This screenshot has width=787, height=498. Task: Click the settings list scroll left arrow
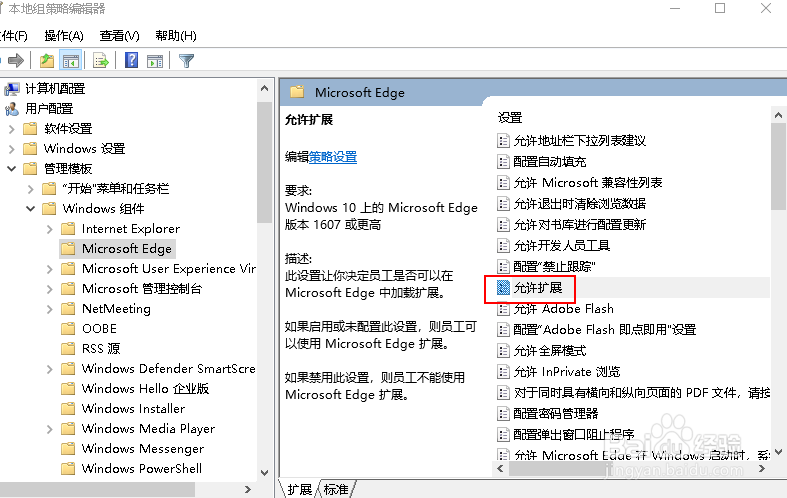(500, 468)
